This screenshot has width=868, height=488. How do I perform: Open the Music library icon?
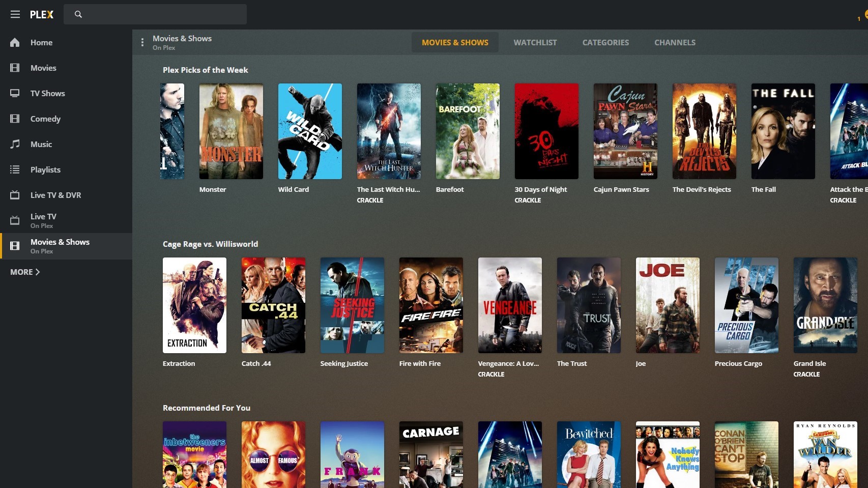click(x=15, y=144)
